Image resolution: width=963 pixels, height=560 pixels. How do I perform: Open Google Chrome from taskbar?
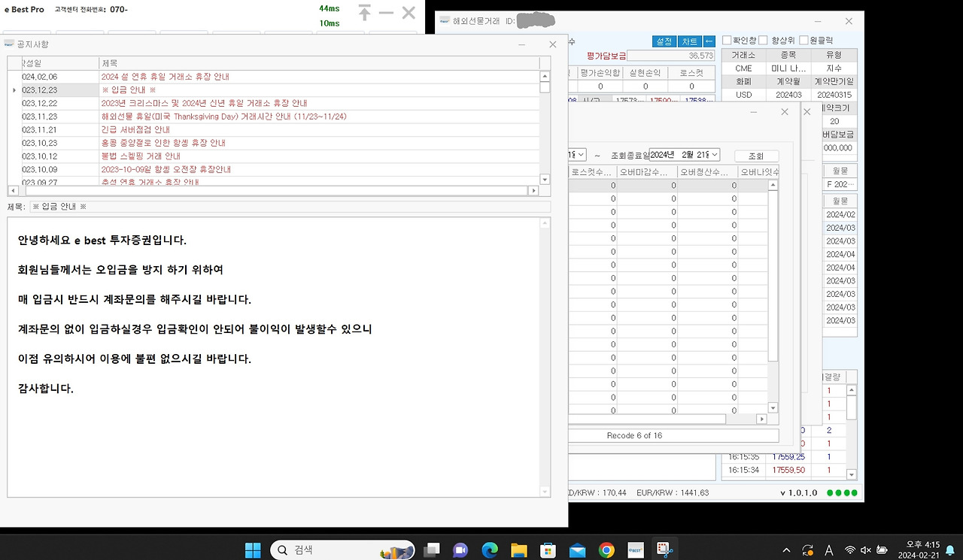(x=606, y=550)
